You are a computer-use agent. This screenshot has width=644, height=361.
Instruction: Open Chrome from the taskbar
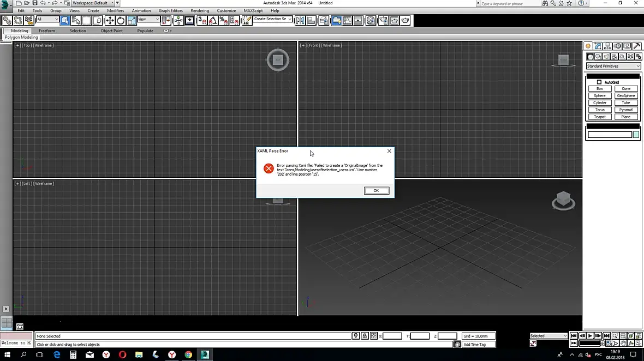(188, 354)
